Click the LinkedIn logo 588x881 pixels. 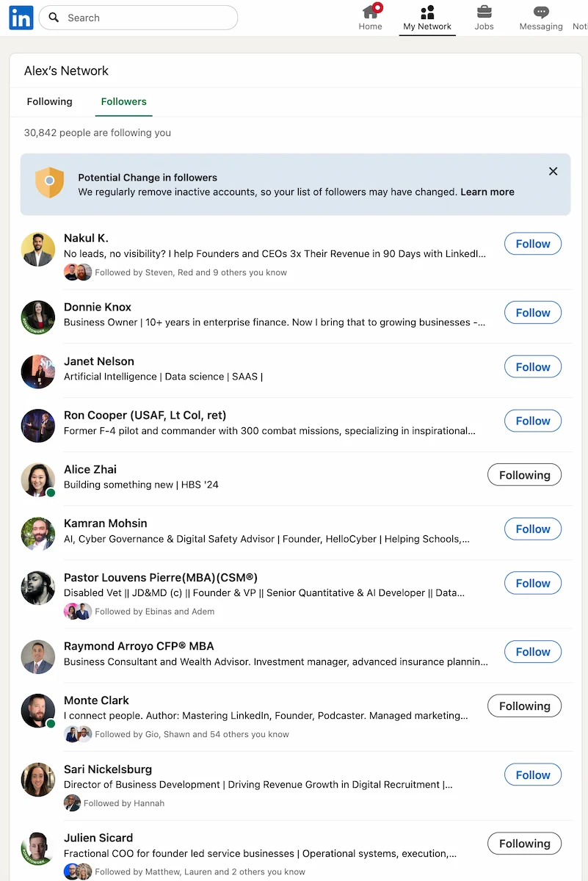[21, 18]
